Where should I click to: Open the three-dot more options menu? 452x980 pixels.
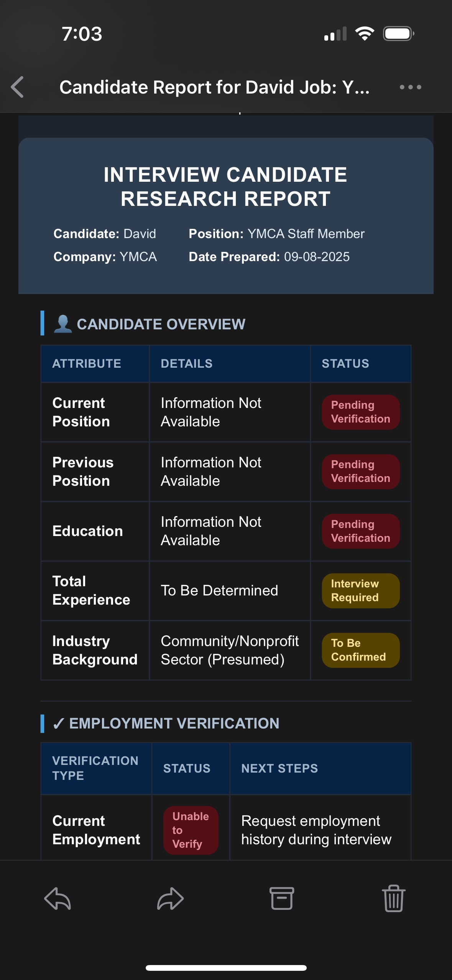click(410, 87)
